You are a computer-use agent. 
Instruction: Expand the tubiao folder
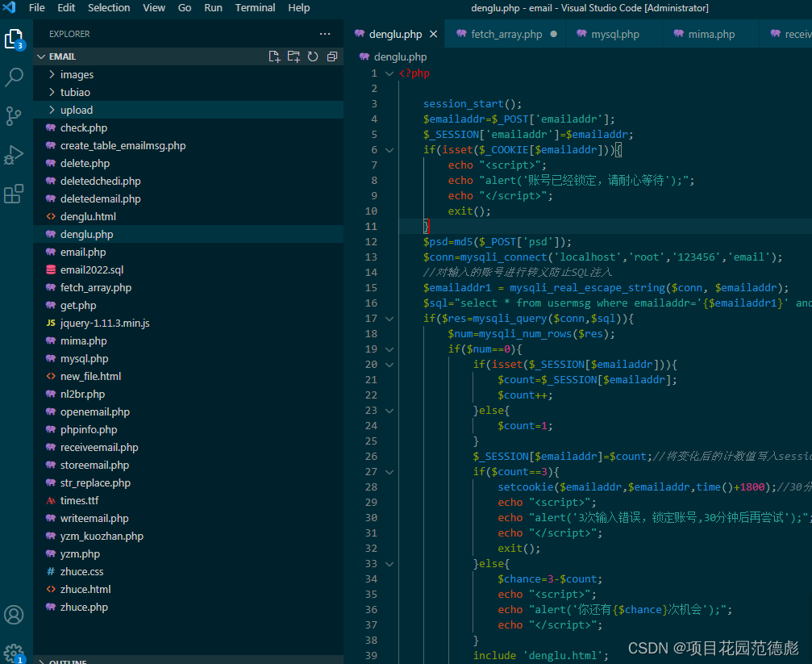[x=52, y=92]
